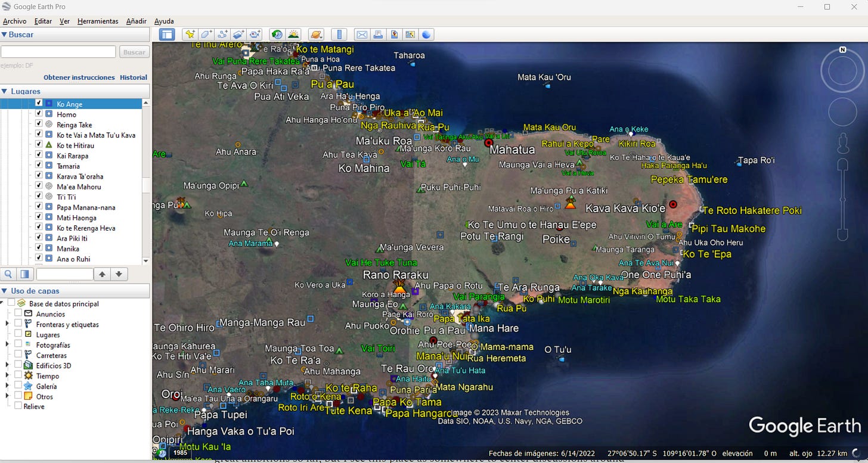The height and width of the screenshot is (463, 868).
Task: Click the email envelope toolbar icon
Action: [361, 35]
